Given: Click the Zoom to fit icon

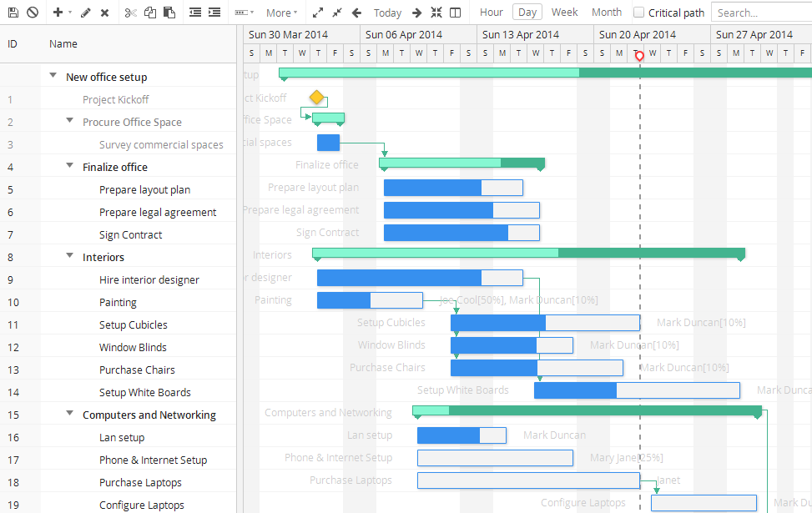Looking at the screenshot, I should pyautogui.click(x=436, y=13).
